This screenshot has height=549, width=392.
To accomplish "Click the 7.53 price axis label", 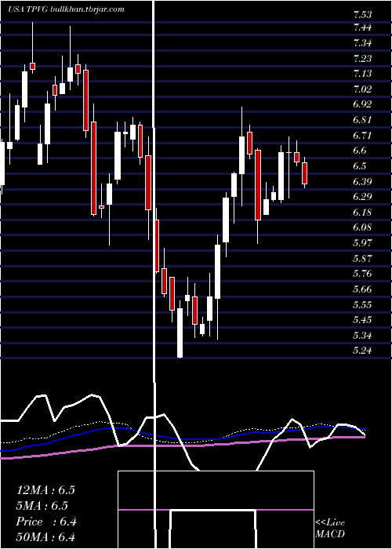I will pos(362,15).
